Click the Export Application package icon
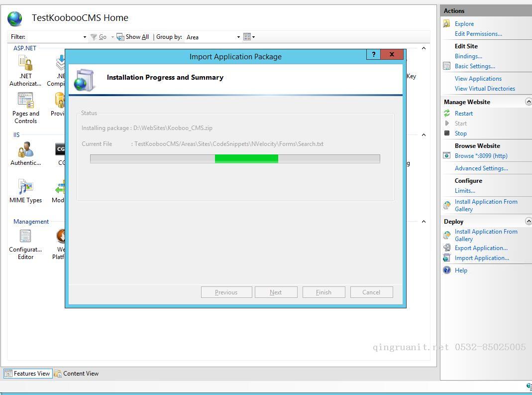This screenshot has height=395, width=532. (x=447, y=248)
